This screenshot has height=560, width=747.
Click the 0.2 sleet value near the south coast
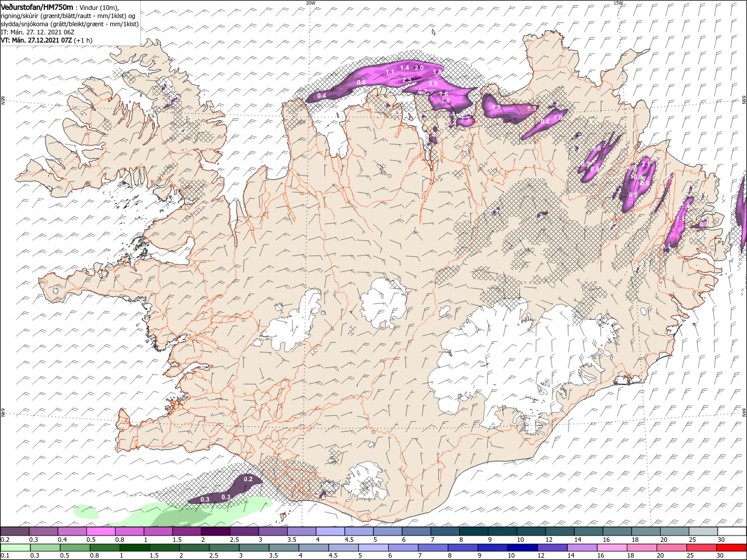248,479
